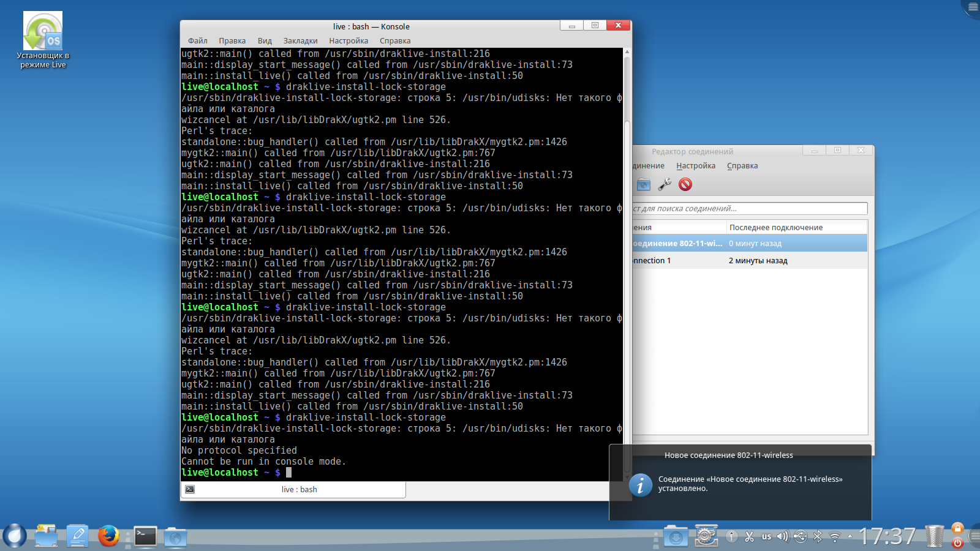
Task: Click the scissors clipboard tray icon
Action: [x=749, y=537]
